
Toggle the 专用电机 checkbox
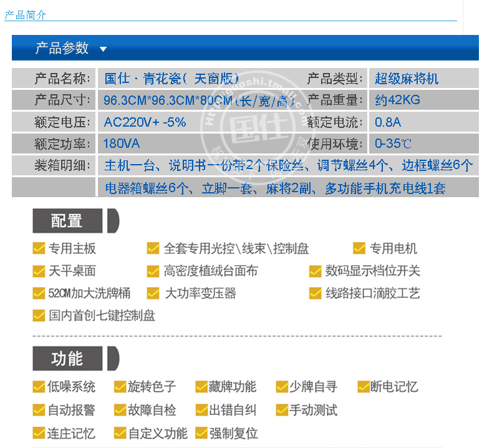(359, 248)
